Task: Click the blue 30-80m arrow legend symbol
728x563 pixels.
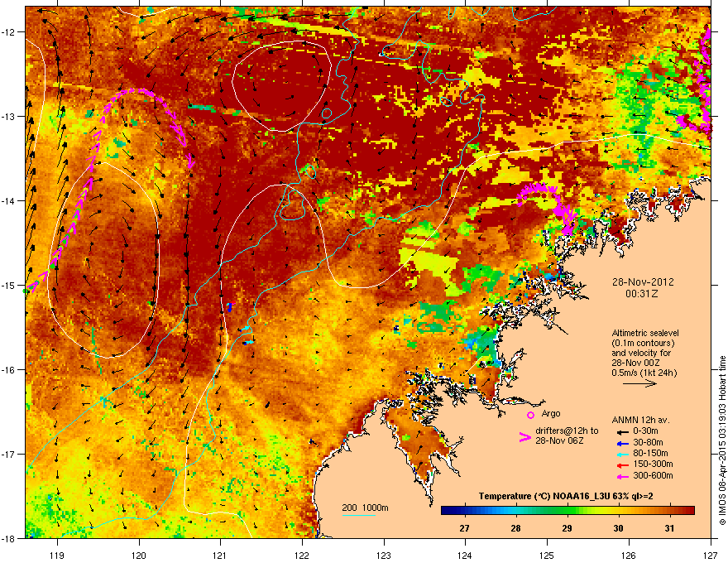Action: 621,443
